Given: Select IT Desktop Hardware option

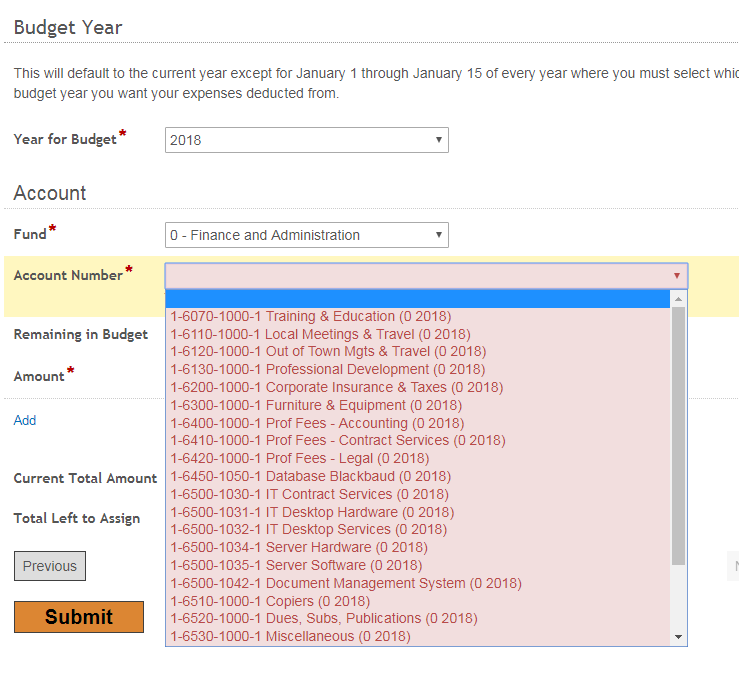Looking at the screenshot, I should coord(418,512).
